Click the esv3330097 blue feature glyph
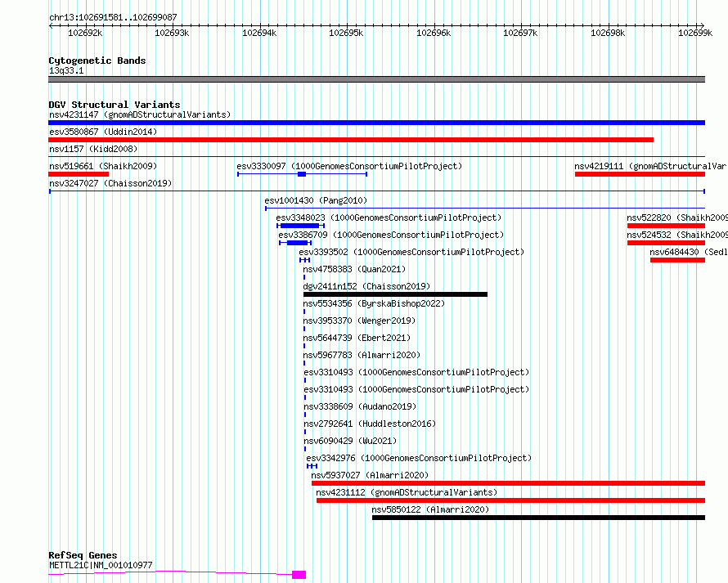Image resolution: width=728 pixels, height=583 pixels. point(303,174)
